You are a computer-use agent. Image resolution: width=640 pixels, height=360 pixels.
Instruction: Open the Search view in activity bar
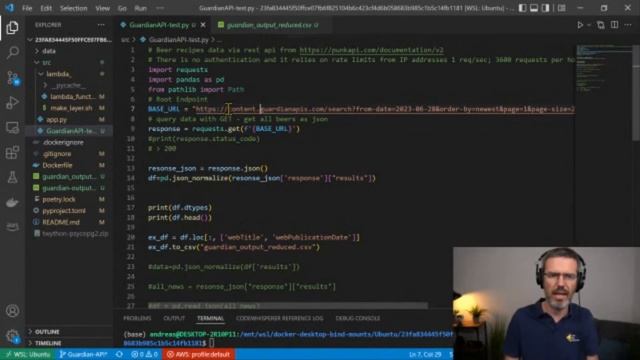13,52
